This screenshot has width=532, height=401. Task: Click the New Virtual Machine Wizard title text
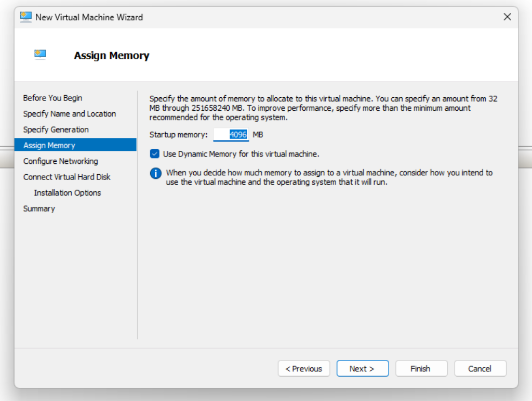coord(89,17)
